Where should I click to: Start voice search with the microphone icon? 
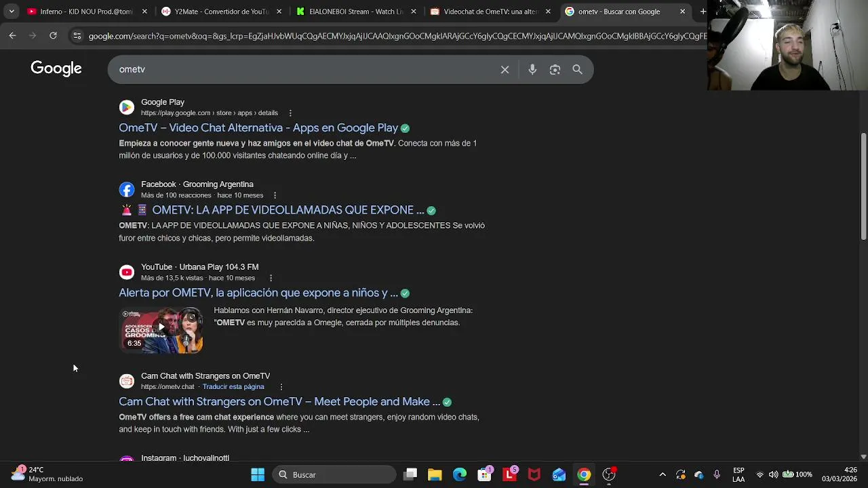pyautogui.click(x=532, y=69)
